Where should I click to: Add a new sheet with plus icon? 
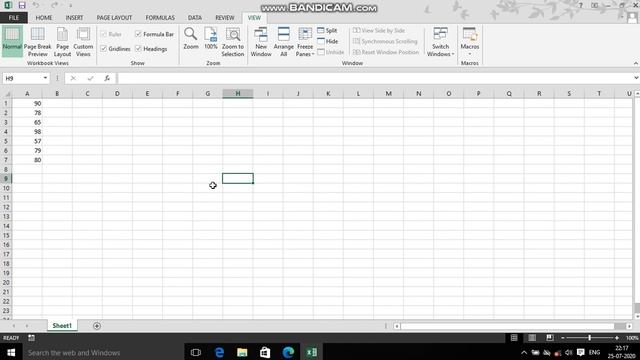[97, 326]
